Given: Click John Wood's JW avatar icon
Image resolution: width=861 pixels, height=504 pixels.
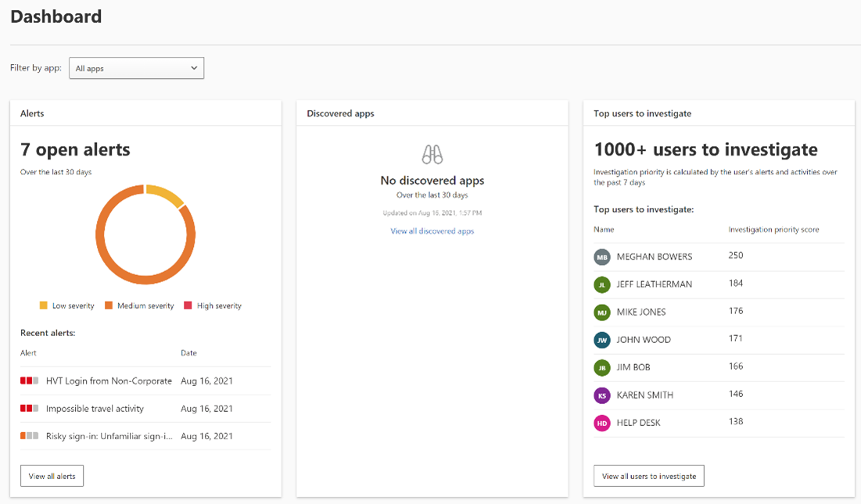Looking at the screenshot, I should 601,339.
